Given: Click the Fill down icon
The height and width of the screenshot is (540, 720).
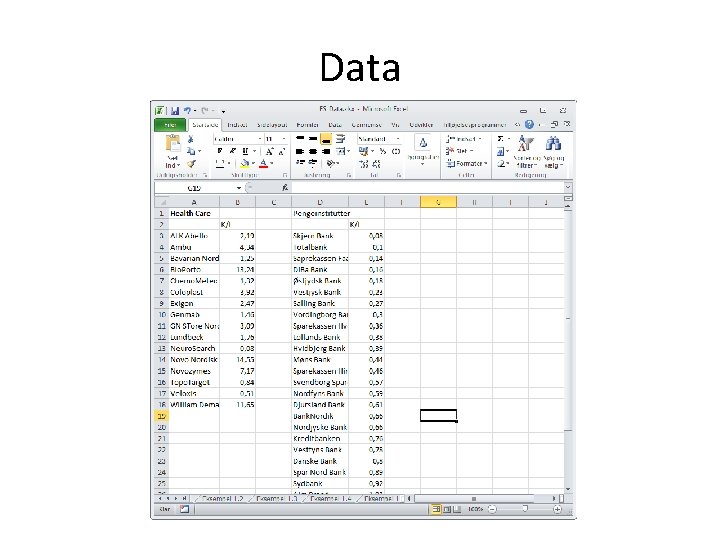Looking at the screenshot, I should 501,151.
